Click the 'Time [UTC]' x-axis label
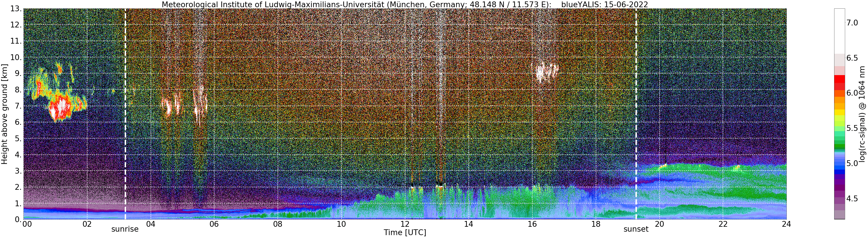 pyautogui.click(x=405, y=233)
